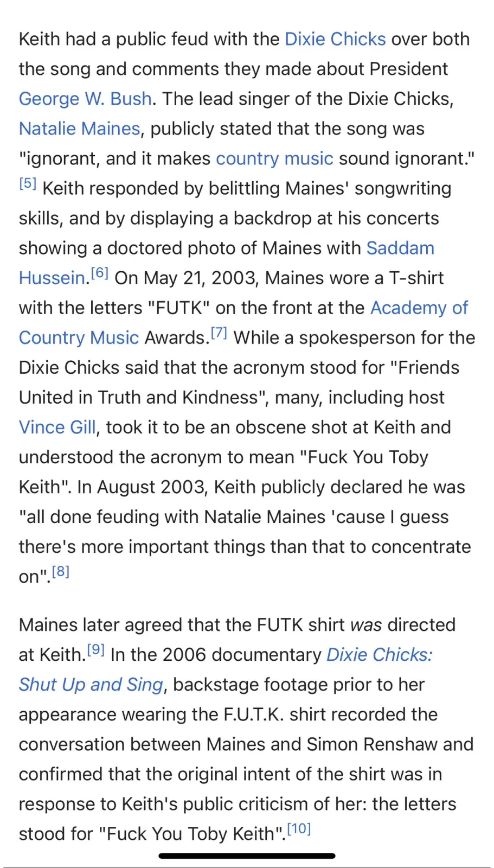Tap the blue 'Country Music' text before Awards
494x868 pixels.
(x=79, y=338)
